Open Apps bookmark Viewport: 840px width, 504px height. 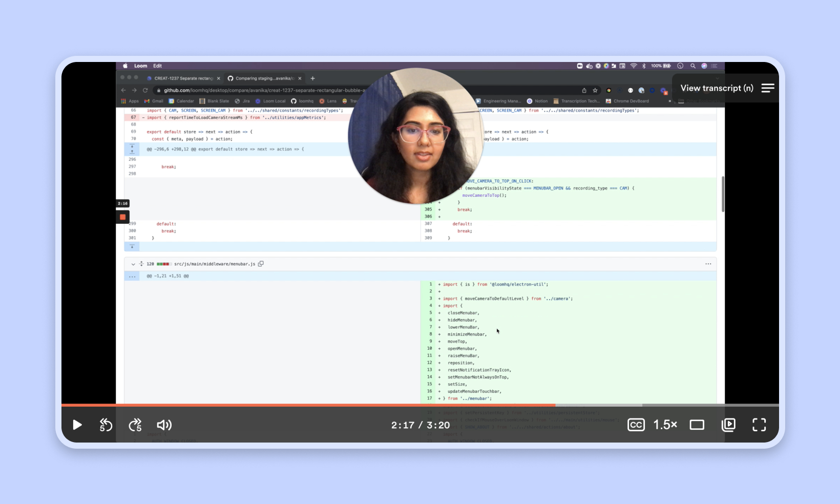click(130, 101)
